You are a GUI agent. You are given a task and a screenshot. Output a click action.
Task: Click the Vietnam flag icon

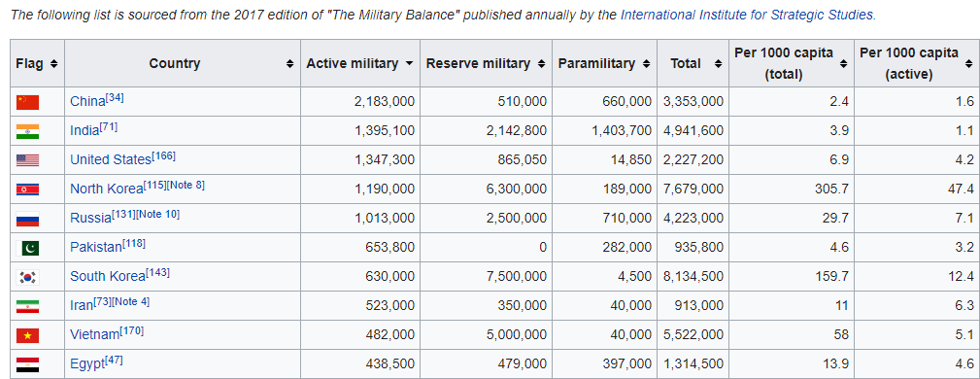[x=27, y=335]
